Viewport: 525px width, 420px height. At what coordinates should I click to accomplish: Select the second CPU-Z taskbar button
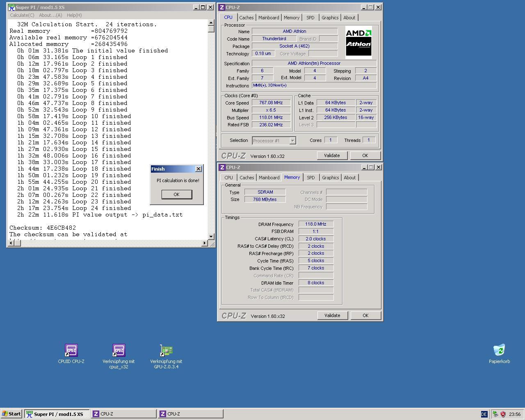pyautogui.click(x=191, y=414)
